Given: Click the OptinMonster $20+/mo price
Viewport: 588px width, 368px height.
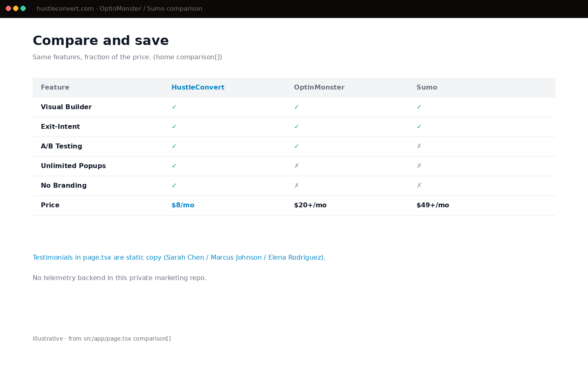Looking at the screenshot, I should pos(310,205).
